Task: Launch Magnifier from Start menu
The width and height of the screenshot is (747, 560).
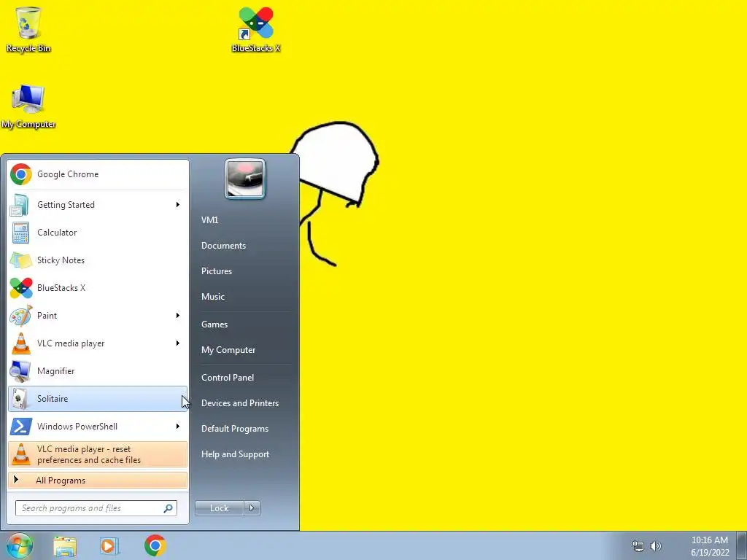Action: click(98, 371)
